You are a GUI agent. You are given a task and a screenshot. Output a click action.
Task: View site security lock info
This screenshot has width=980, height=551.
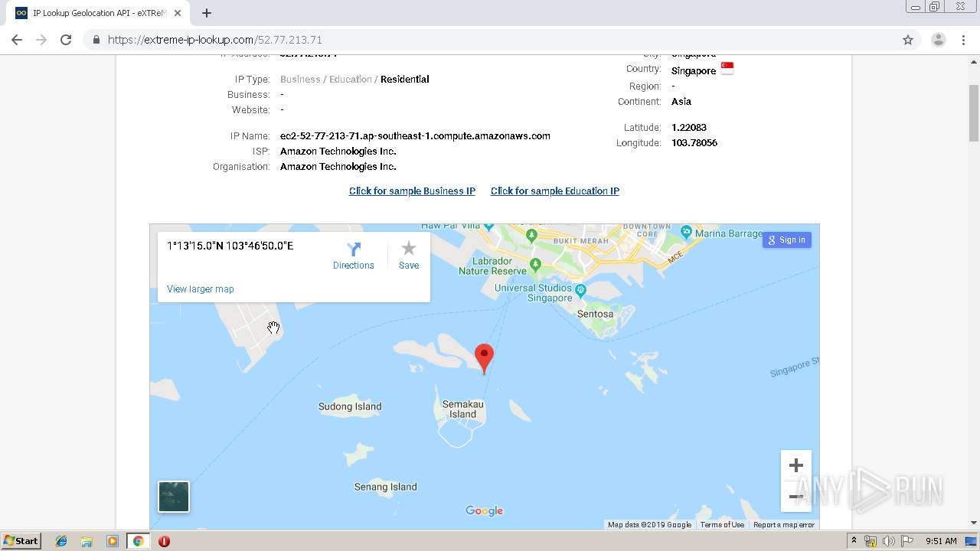point(96,40)
